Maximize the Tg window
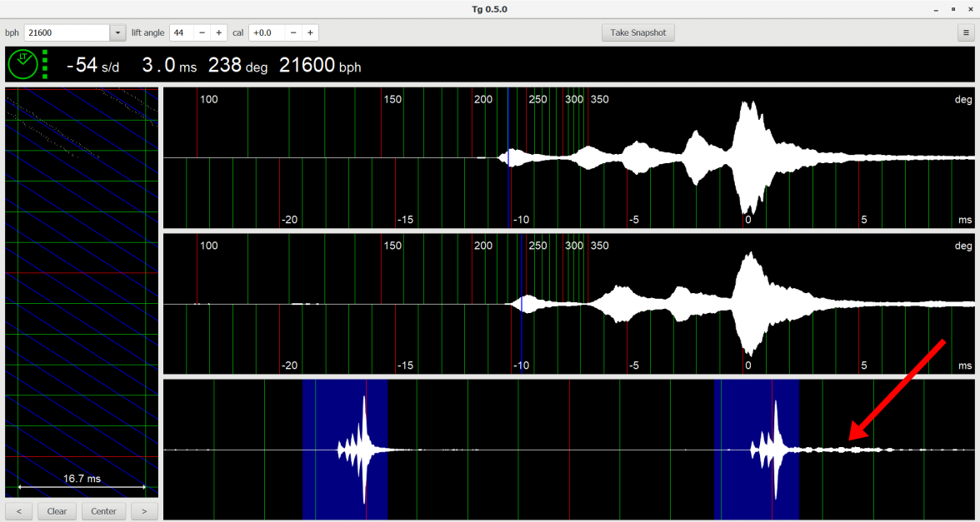Screen dimensions: 980x522 (x=952, y=9)
